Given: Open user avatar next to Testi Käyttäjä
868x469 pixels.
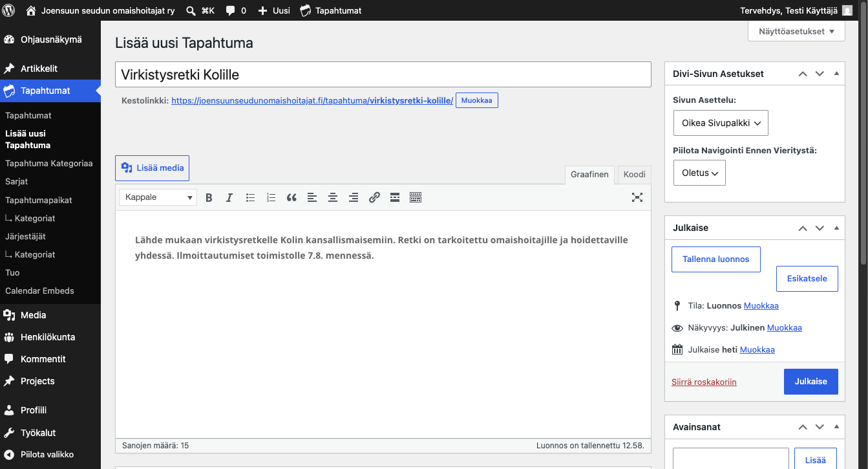Looking at the screenshot, I should coord(847,10).
